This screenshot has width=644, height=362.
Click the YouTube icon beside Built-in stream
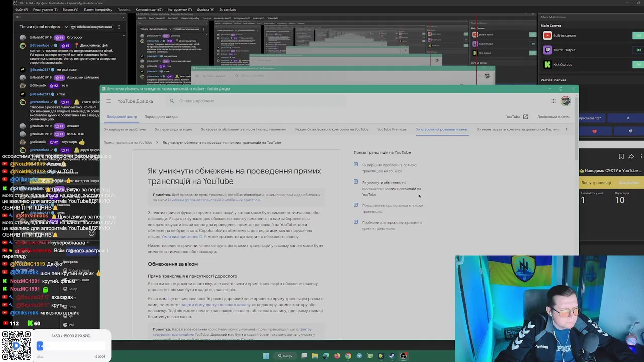coord(547,35)
